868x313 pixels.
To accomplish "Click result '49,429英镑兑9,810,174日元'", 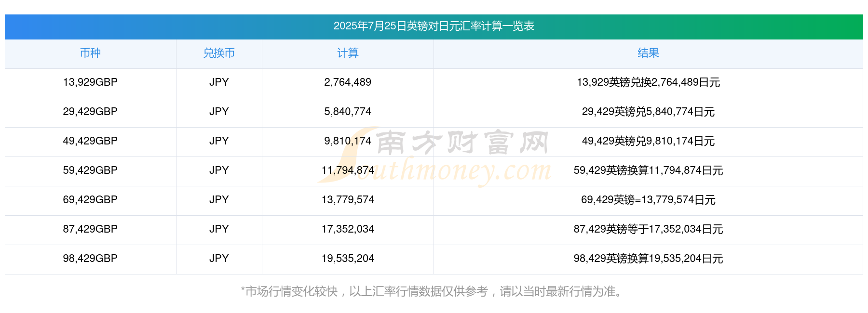I will [648, 141].
